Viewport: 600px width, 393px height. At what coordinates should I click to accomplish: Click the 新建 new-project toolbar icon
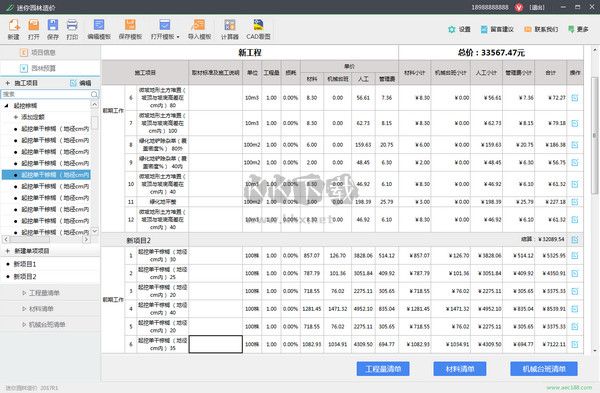click(14, 25)
